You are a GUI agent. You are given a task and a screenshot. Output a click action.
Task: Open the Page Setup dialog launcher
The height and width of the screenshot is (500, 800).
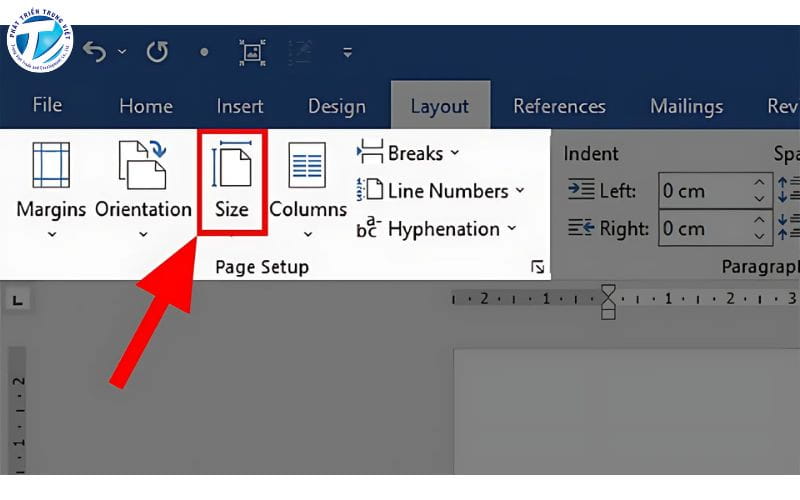point(538,267)
